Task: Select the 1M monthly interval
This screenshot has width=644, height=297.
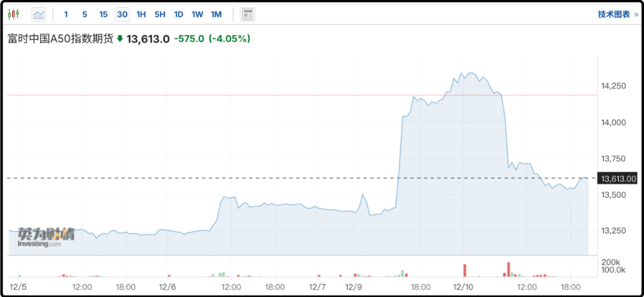Action: click(x=216, y=14)
